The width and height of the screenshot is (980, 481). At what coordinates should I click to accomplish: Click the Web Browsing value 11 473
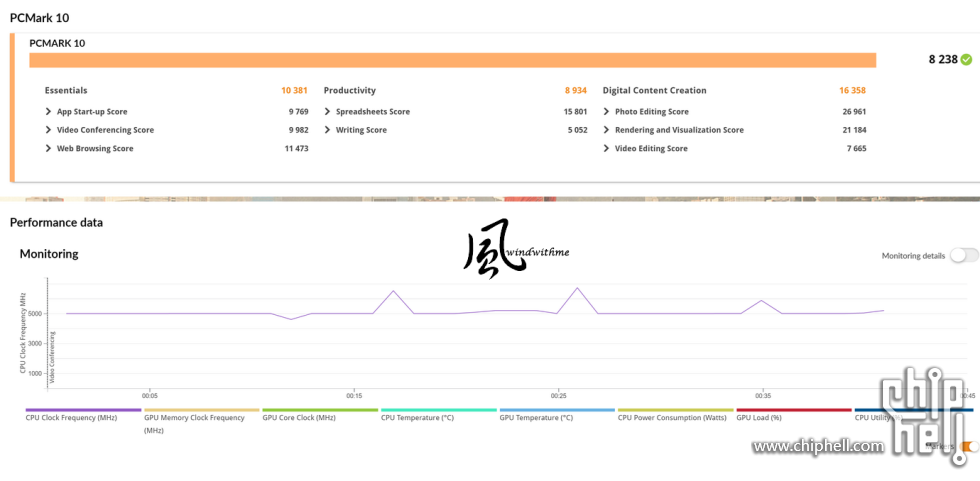[x=296, y=149]
